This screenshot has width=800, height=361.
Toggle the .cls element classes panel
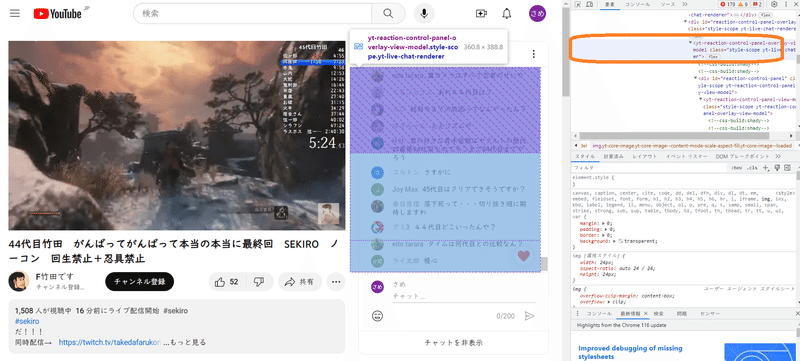click(x=752, y=168)
